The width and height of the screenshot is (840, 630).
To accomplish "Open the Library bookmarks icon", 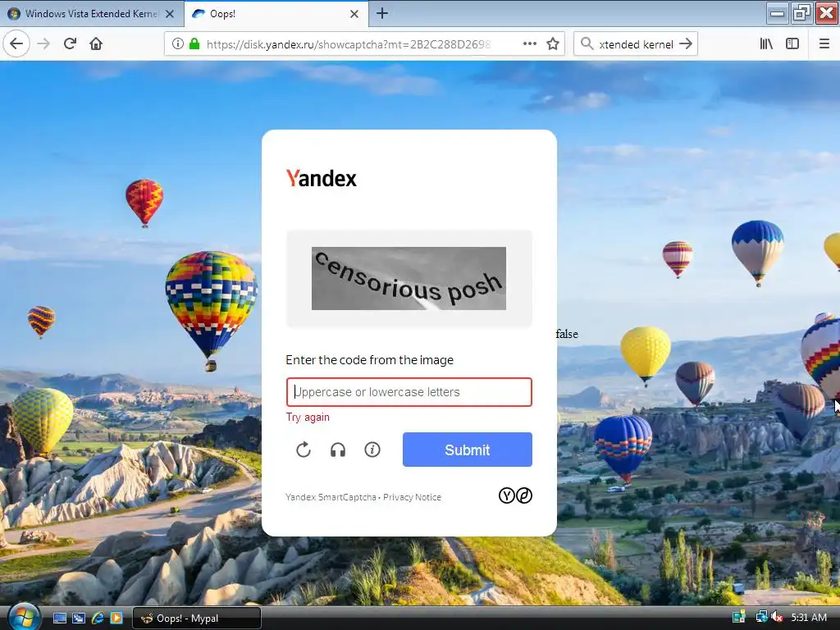I will [766, 44].
